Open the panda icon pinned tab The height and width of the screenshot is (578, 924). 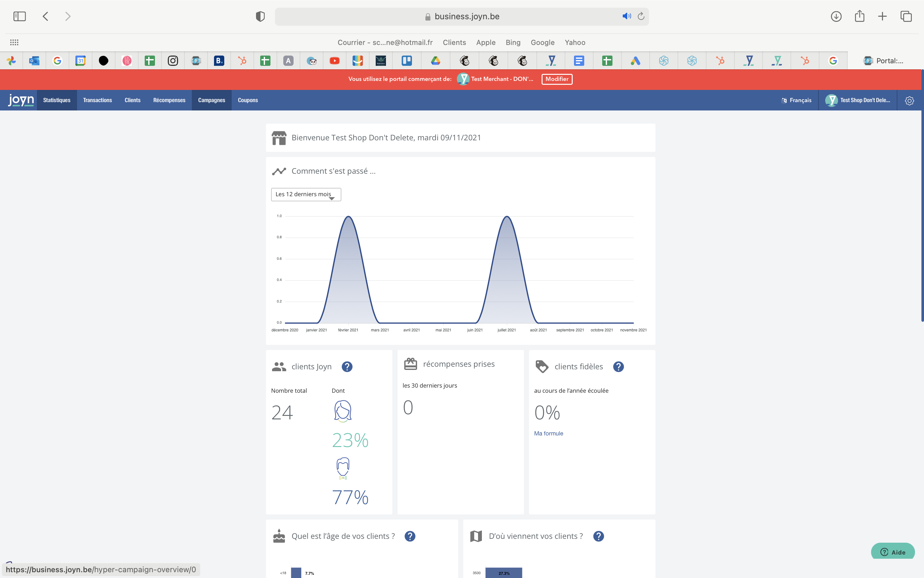(x=312, y=61)
